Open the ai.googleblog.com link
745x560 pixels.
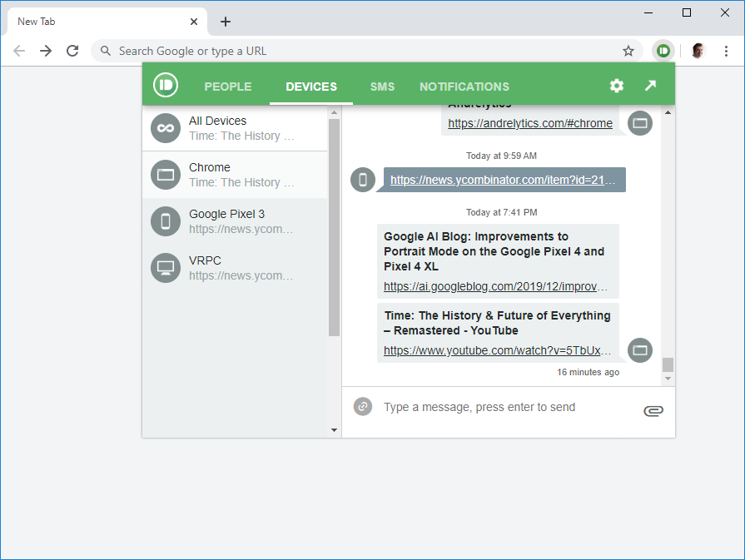pyautogui.click(x=495, y=286)
